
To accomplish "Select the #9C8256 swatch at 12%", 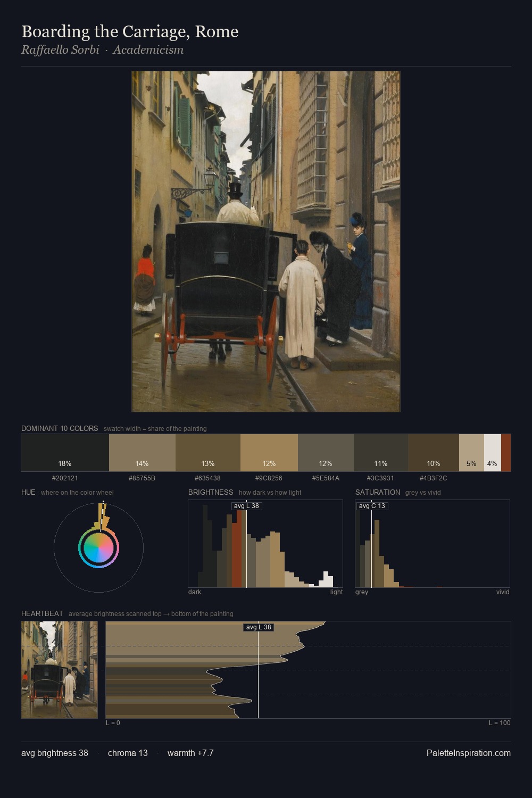I will tap(269, 453).
